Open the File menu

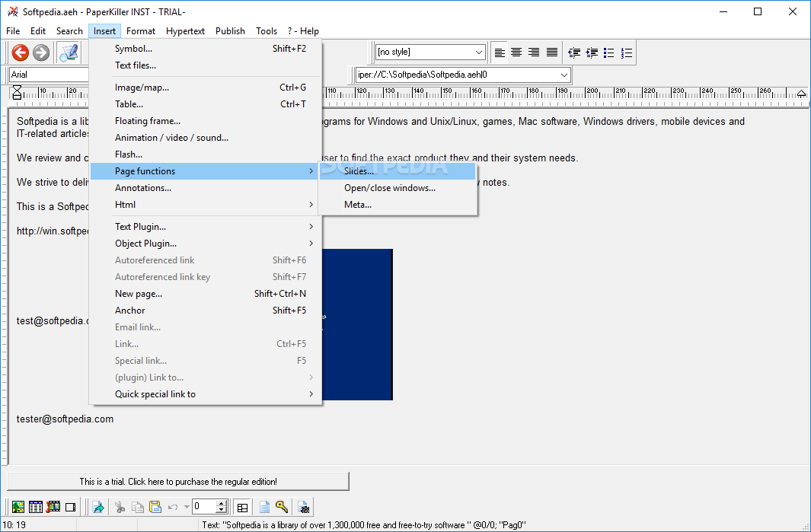tap(13, 31)
